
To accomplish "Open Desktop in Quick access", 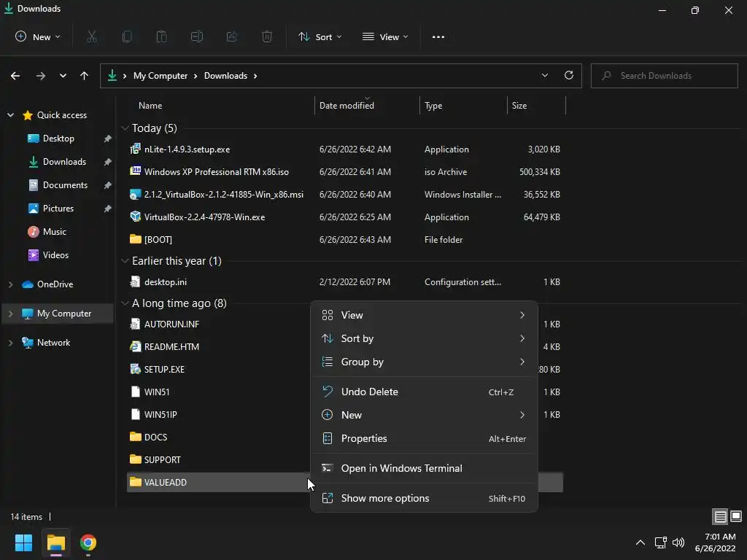I will 58,139.
